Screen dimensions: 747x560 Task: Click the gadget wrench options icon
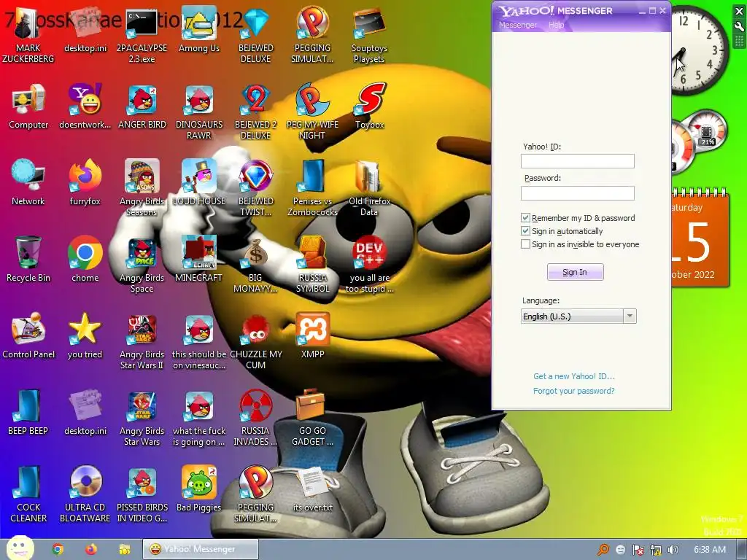[x=739, y=27]
